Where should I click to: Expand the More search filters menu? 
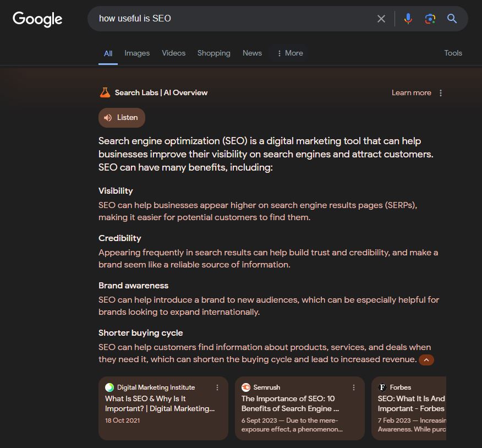point(290,53)
